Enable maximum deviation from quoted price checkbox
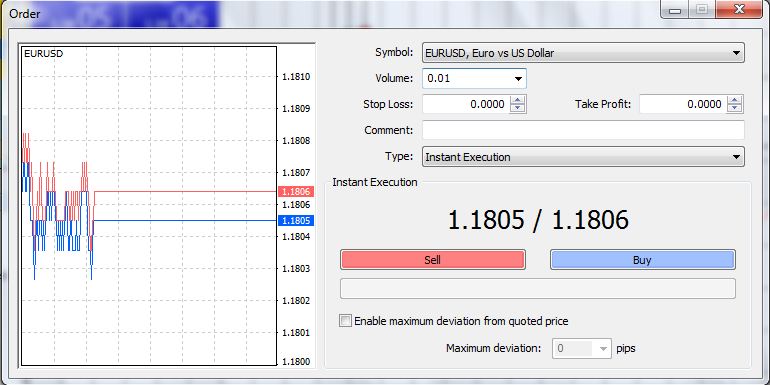This screenshot has height=385, width=770. pos(346,321)
